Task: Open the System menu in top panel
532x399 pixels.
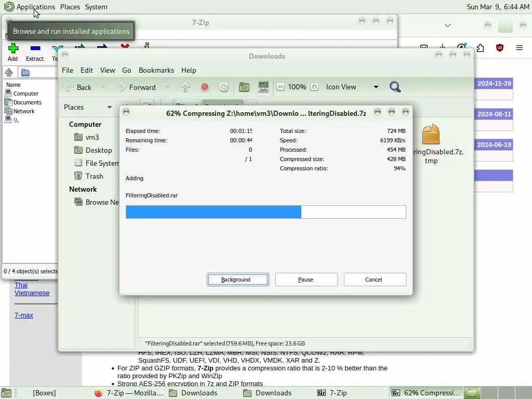Action: [96, 7]
